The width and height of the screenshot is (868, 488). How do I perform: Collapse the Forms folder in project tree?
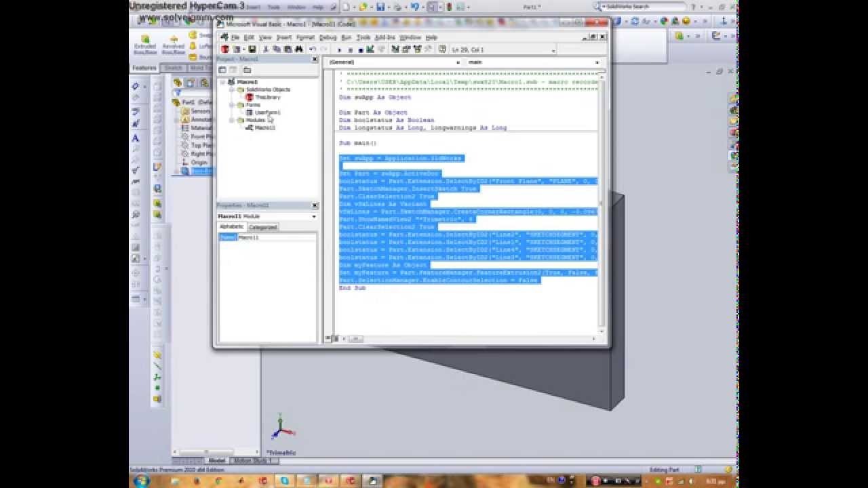[x=231, y=105]
